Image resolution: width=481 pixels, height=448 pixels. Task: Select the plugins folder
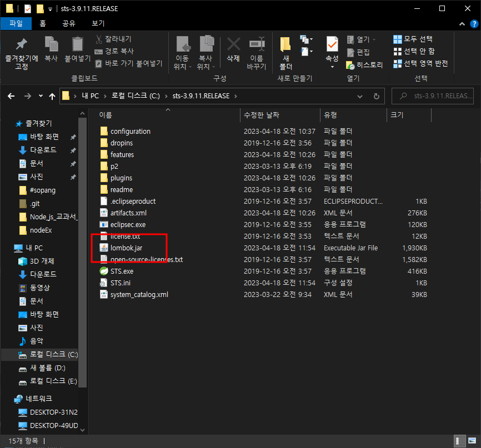tap(121, 178)
